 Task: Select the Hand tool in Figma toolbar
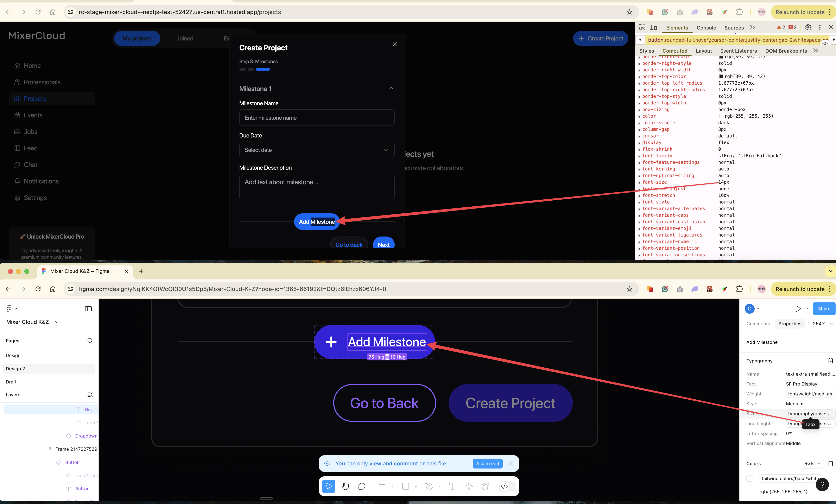click(345, 486)
